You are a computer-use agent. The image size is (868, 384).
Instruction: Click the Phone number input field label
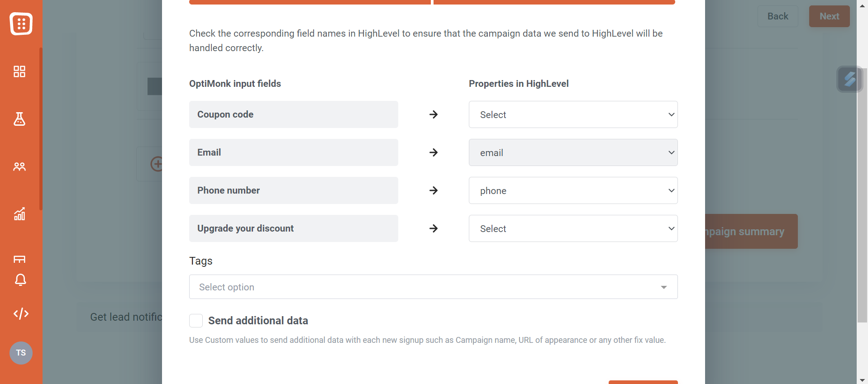tap(228, 190)
